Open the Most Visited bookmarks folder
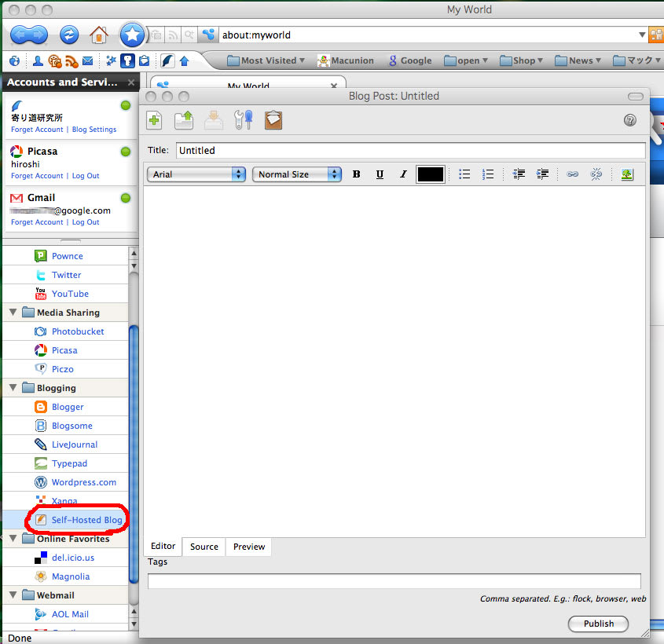Screen dimensions: 664x644 pyautogui.click(x=266, y=61)
